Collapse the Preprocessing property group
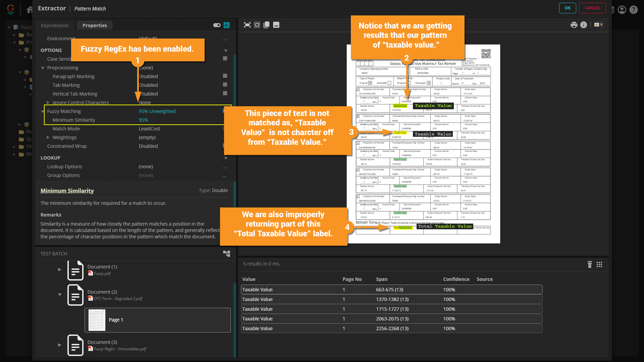Viewport: 644px width, 362px height. point(43,68)
